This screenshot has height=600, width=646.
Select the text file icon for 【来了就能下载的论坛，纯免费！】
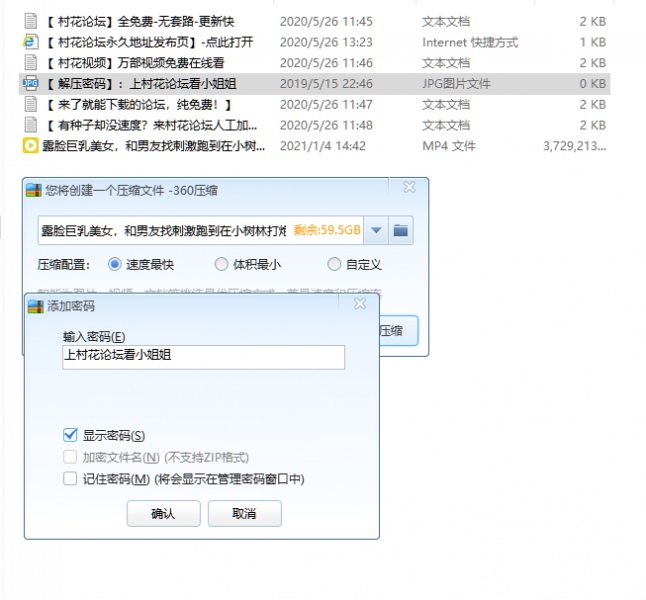tap(30, 104)
